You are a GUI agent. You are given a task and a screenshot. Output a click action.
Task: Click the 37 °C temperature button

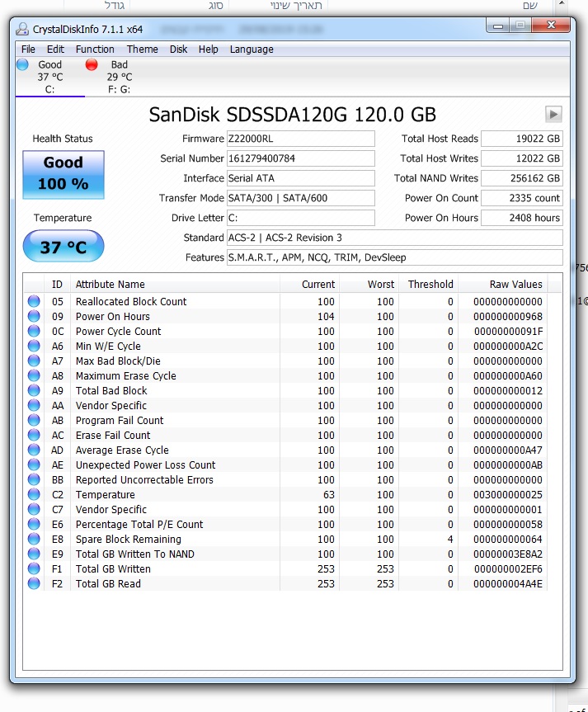64,246
